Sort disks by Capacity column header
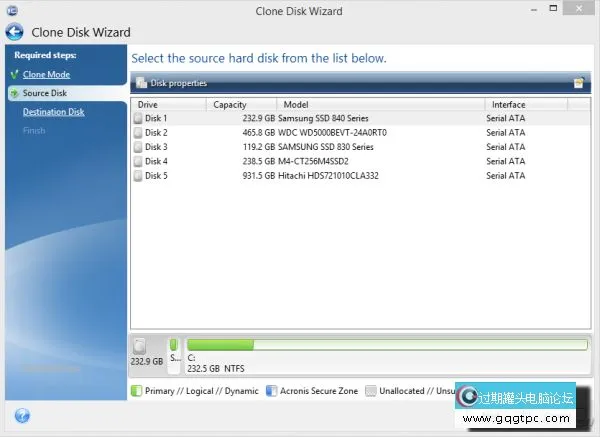 (243, 104)
